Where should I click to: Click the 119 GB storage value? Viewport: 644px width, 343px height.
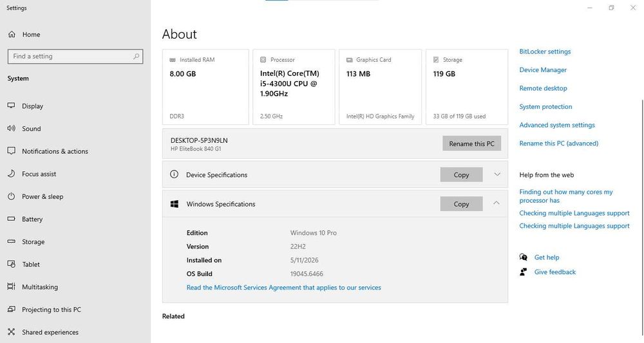tap(444, 74)
